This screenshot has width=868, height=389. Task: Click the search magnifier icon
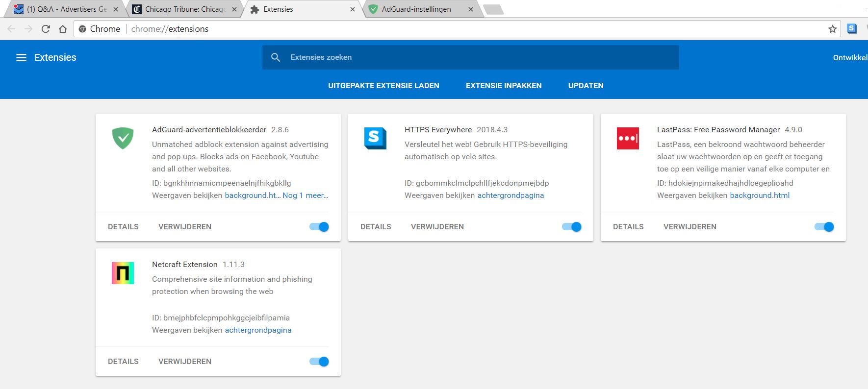point(276,57)
